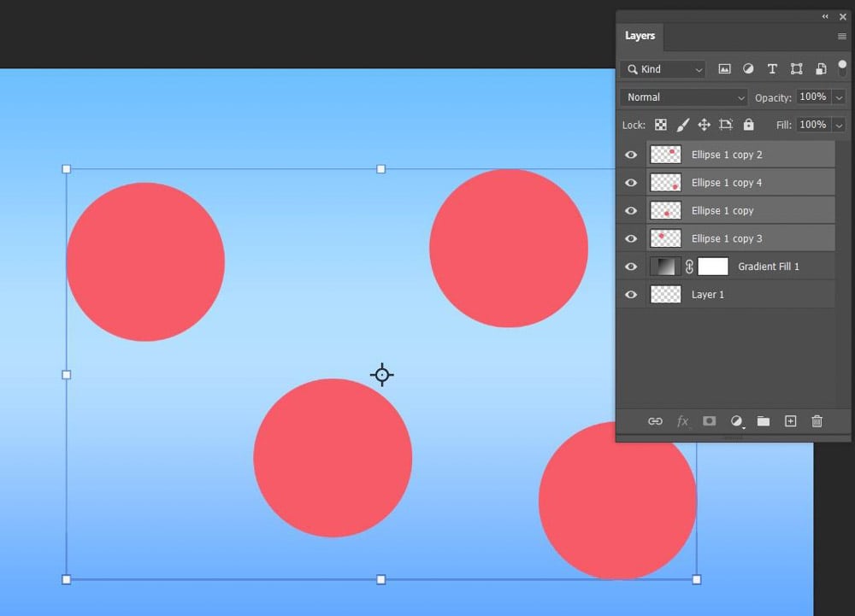Hide the Ellipse 1 copy 2 layer
The height and width of the screenshot is (616, 855).
(631, 155)
